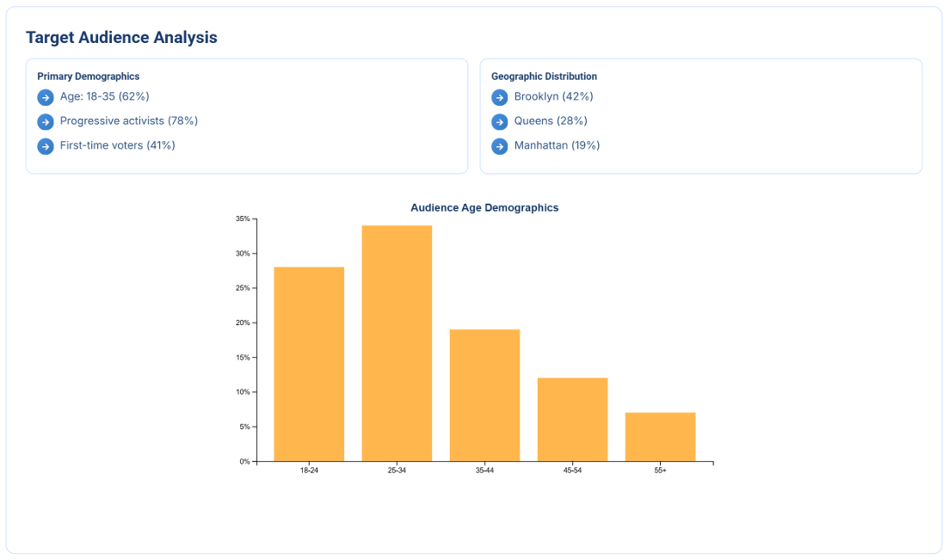
Task: Click the arrow icon beside Queens
Action: (500, 121)
